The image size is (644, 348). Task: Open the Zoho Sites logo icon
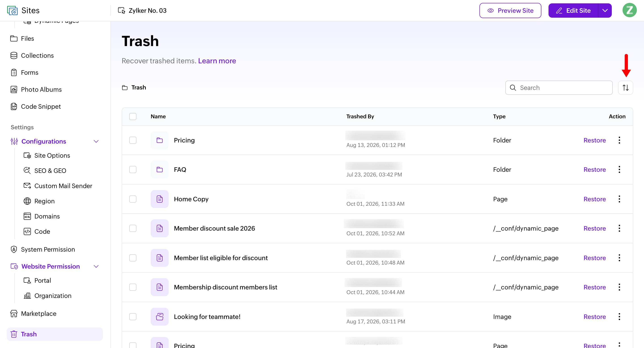coord(12,11)
